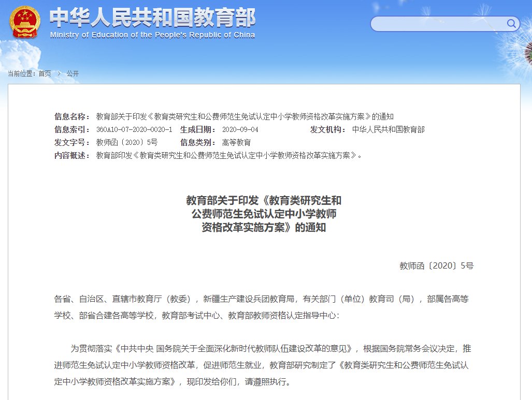The height and width of the screenshot is (400, 532).
Task: Select issuing agency 中华人民共和国教育部 value
Action: pos(388,129)
